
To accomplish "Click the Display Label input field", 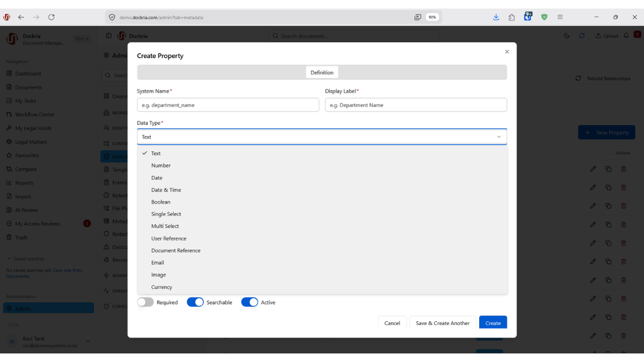I will [x=416, y=105].
